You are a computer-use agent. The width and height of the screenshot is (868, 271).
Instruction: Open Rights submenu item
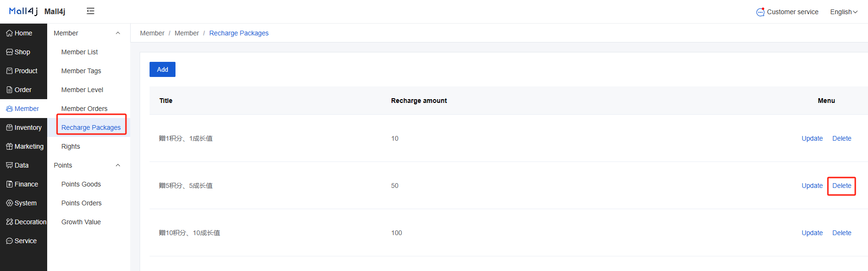tap(71, 146)
